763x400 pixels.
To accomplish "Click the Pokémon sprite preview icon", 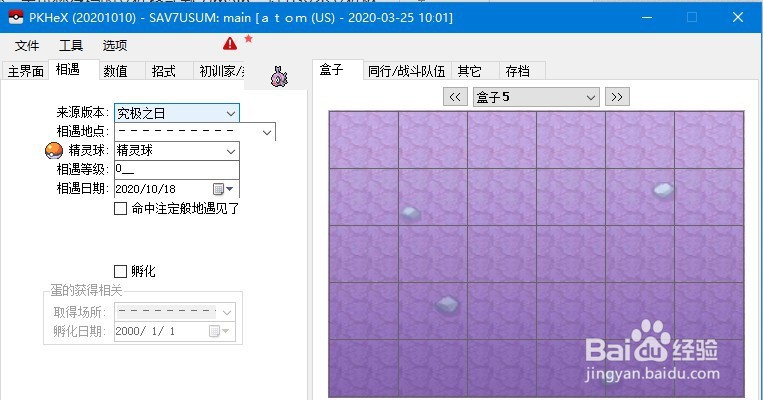I will coord(279,77).
